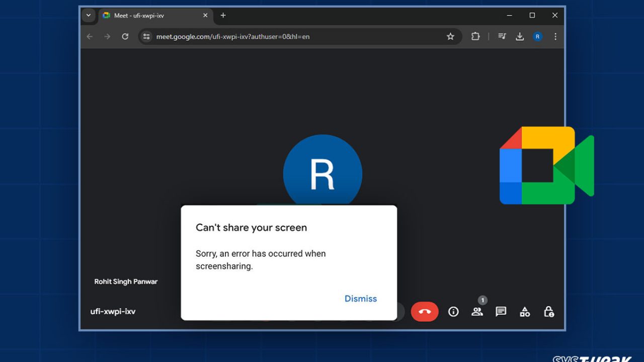Screen dimensions: 644x362
Task: Show the participants people panel
Action: (x=477, y=312)
